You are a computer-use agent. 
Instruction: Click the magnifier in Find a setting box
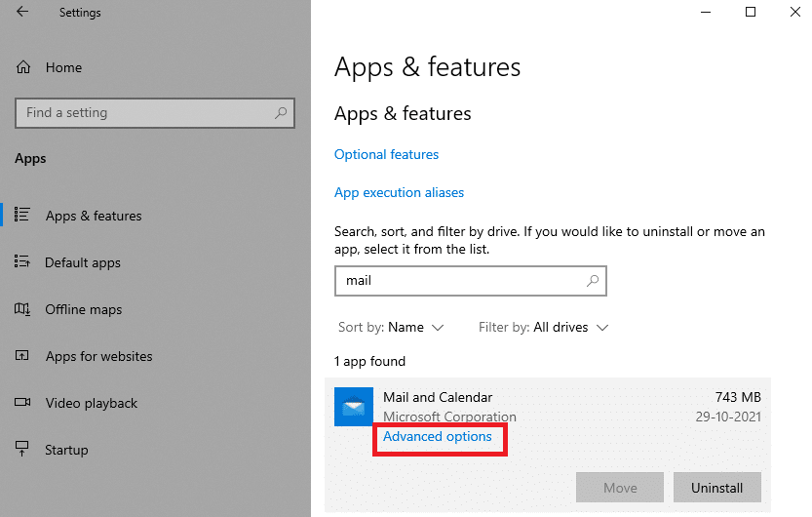pos(281,112)
